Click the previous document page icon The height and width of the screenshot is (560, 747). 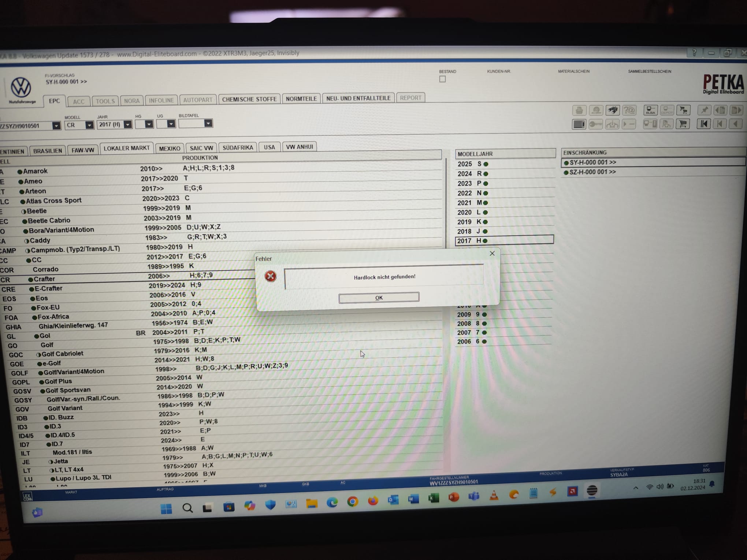point(720,110)
